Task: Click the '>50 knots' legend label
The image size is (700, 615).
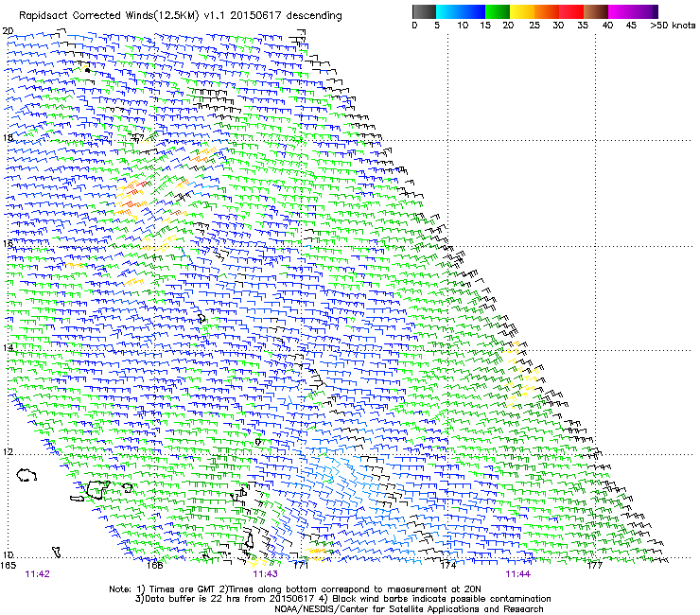Action: pos(673,26)
